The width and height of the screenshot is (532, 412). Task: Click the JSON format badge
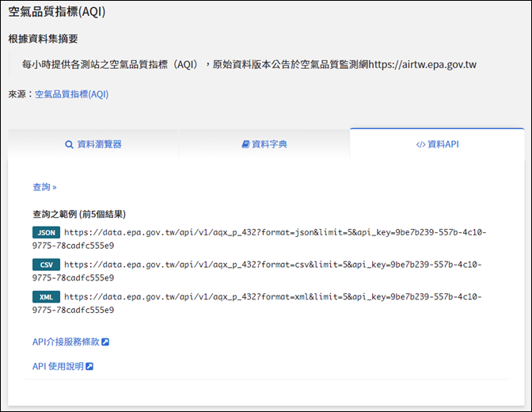[x=46, y=232]
